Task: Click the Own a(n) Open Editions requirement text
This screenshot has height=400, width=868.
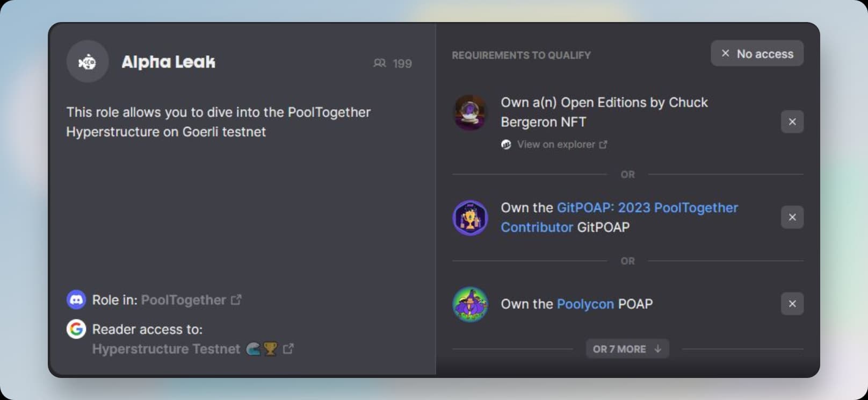Action: tap(604, 112)
